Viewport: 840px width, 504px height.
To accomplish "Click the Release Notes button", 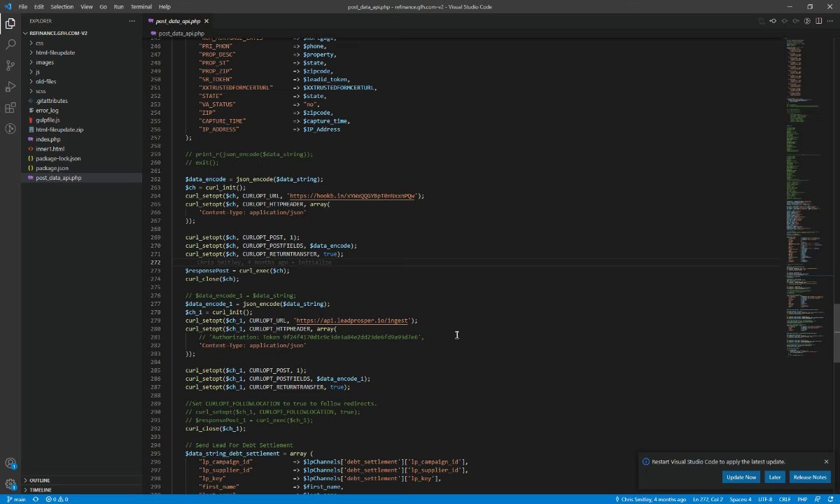I will [810, 477].
